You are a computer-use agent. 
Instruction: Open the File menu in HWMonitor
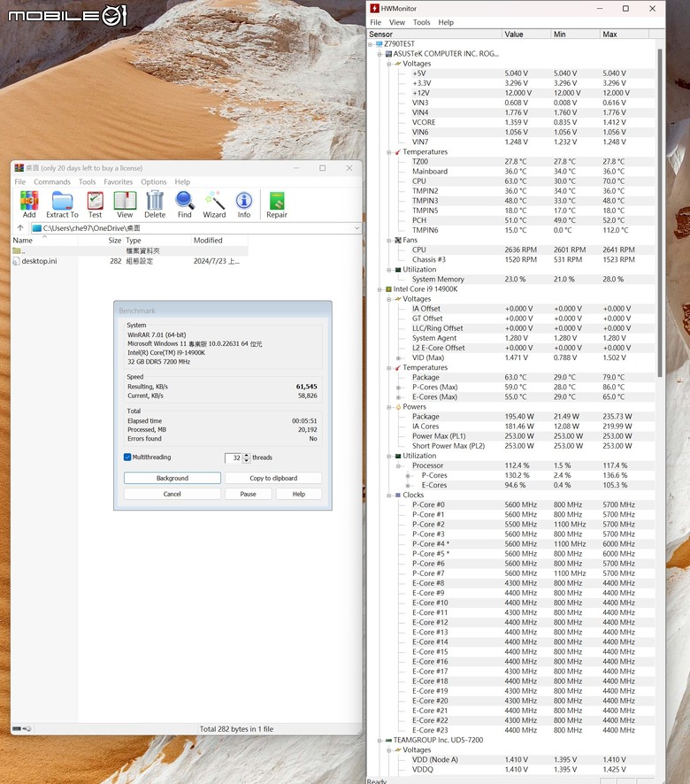(x=375, y=22)
